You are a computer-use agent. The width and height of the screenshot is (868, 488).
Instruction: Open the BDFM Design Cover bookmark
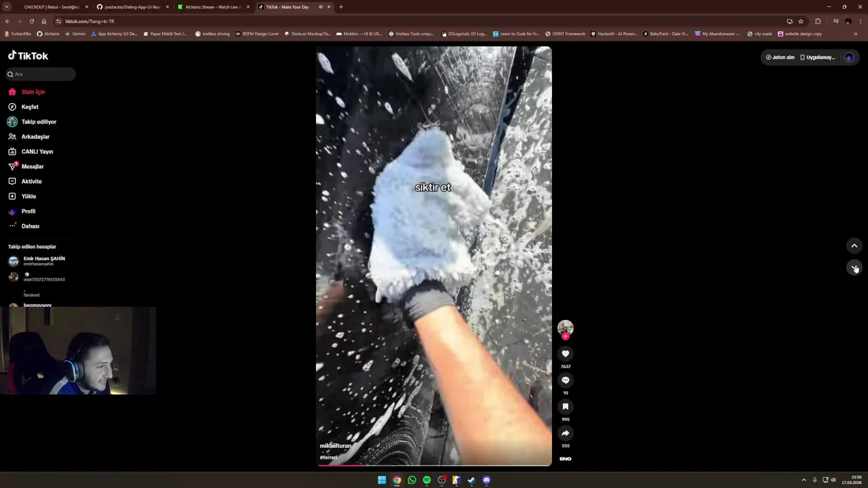coord(257,33)
